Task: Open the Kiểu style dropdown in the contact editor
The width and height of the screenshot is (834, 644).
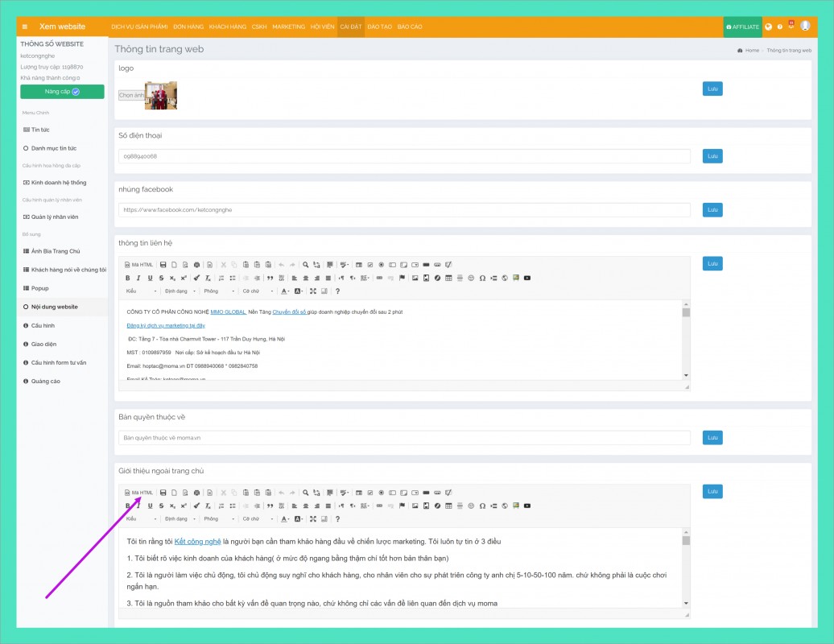Action: point(140,291)
